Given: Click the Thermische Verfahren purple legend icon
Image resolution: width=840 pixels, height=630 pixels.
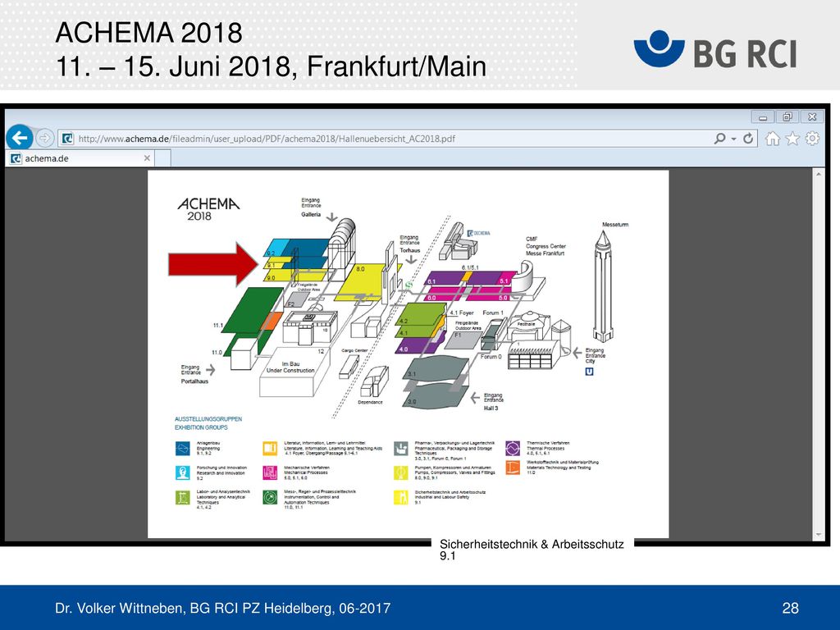Looking at the screenshot, I should click(513, 448).
